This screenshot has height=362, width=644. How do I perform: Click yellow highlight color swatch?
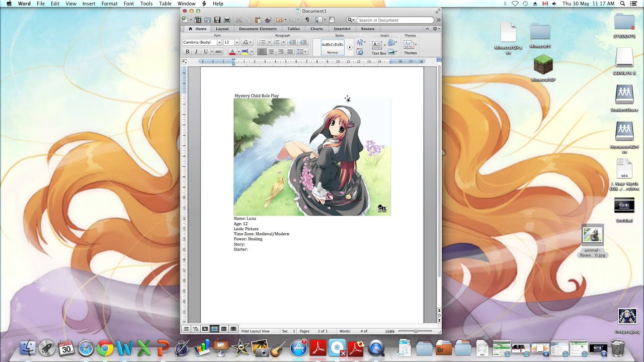245,52
